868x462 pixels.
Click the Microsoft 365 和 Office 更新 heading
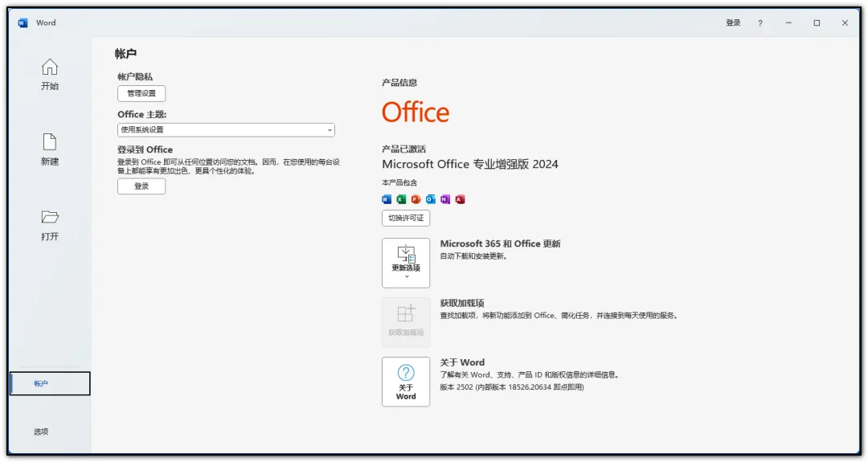501,244
